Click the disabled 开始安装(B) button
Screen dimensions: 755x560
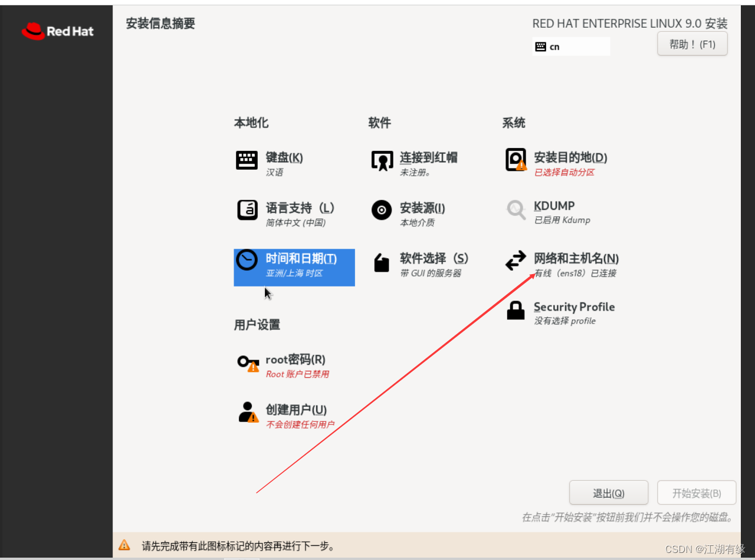697,492
